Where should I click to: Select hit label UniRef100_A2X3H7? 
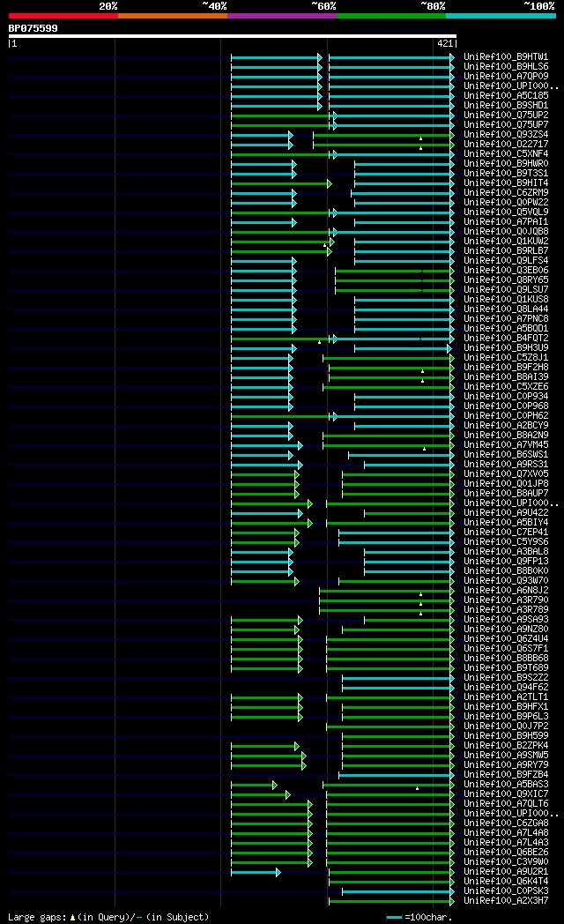point(506,900)
